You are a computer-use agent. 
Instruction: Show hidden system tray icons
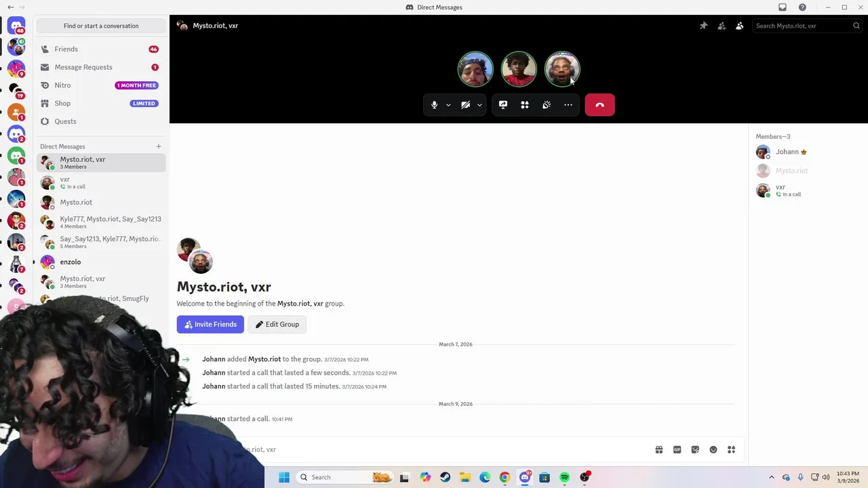(771, 477)
